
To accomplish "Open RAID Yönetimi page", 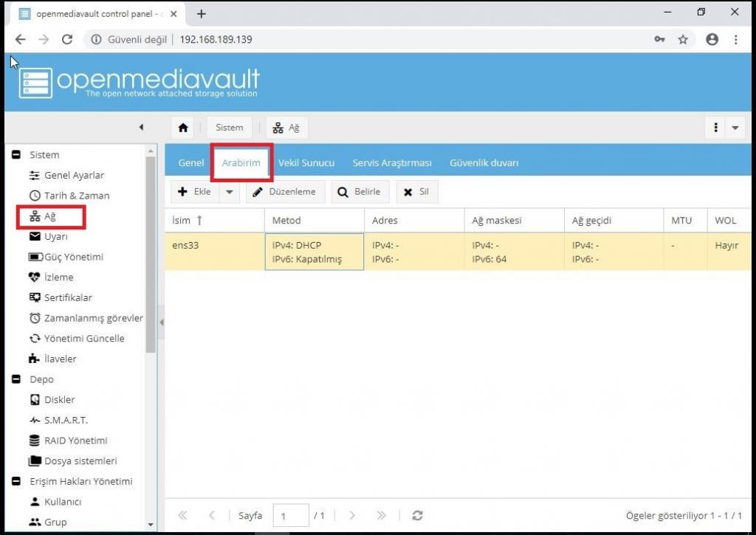I will pyautogui.click(x=68, y=441).
